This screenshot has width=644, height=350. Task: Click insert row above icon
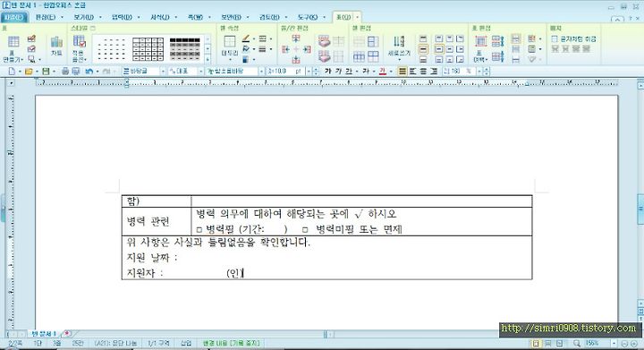(296, 38)
